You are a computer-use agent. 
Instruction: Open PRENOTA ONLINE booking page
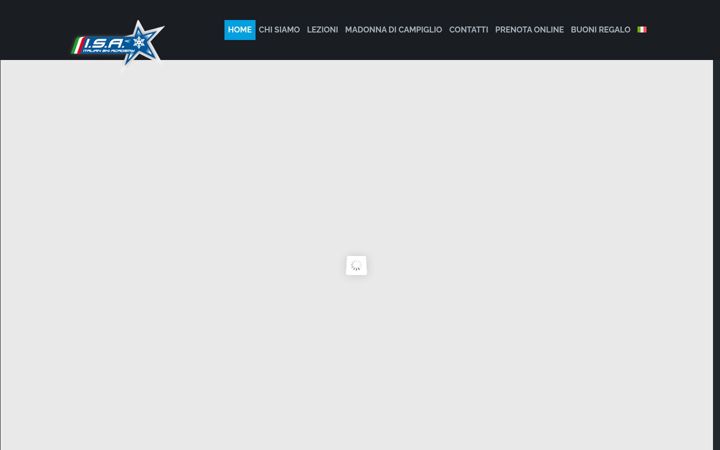pyautogui.click(x=529, y=30)
